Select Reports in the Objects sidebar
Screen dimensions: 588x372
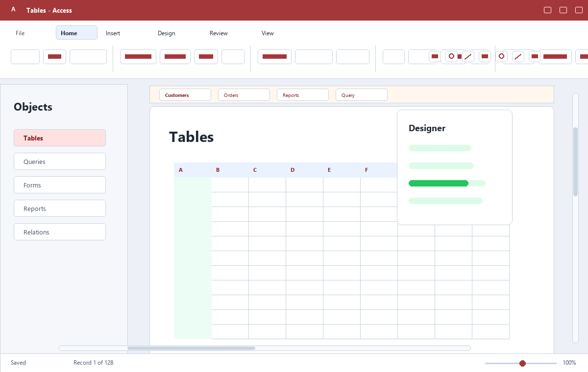point(60,209)
